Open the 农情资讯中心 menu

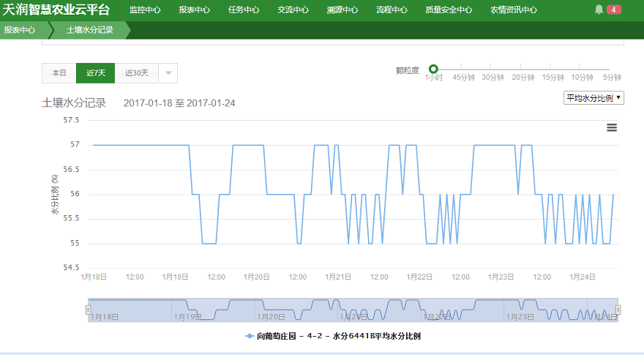[513, 10]
